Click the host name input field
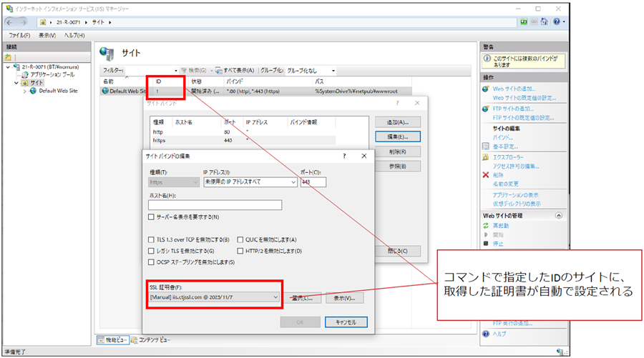 point(215,205)
